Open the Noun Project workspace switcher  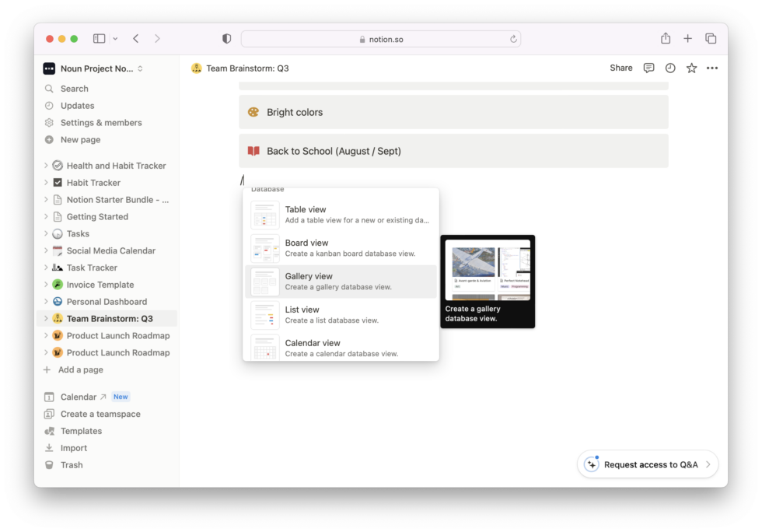pos(92,68)
